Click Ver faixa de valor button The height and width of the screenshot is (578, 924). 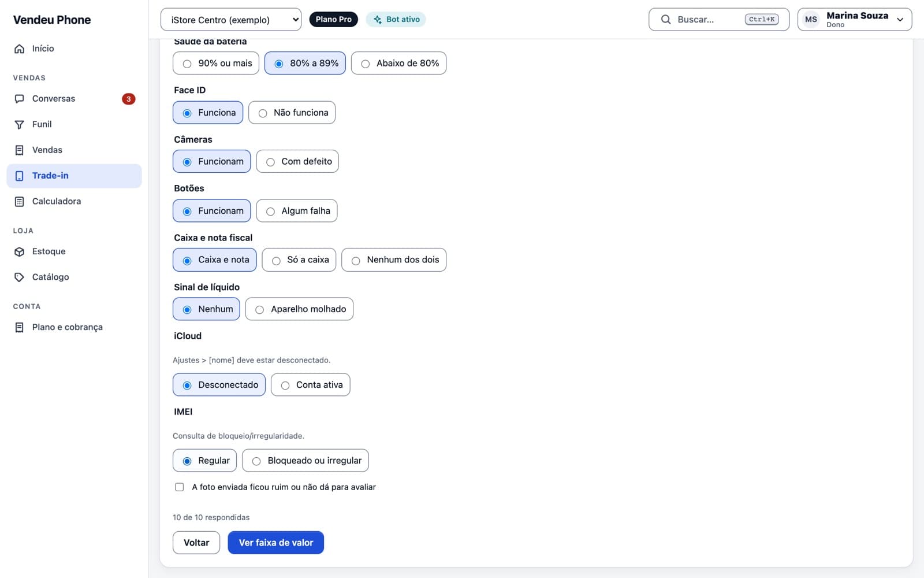(276, 543)
